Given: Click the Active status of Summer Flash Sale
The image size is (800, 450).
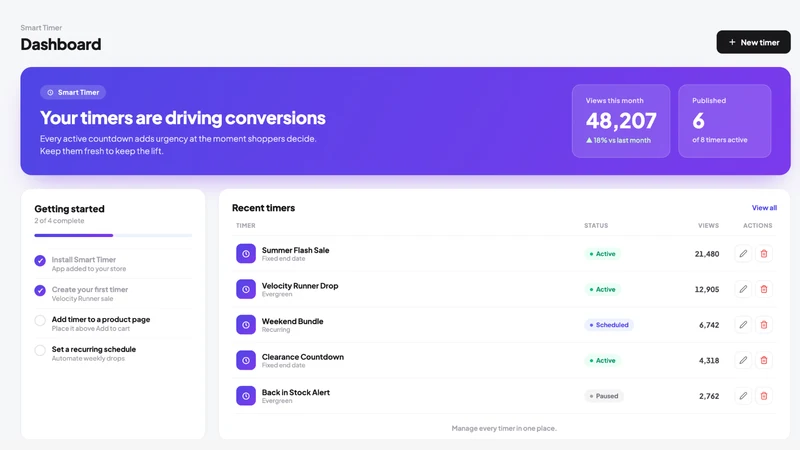Looking at the screenshot, I should pos(603,254).
